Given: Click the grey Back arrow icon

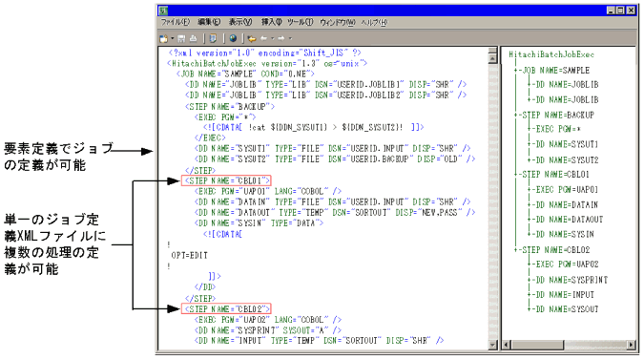Looking at the screenshot, I should 263,38.
